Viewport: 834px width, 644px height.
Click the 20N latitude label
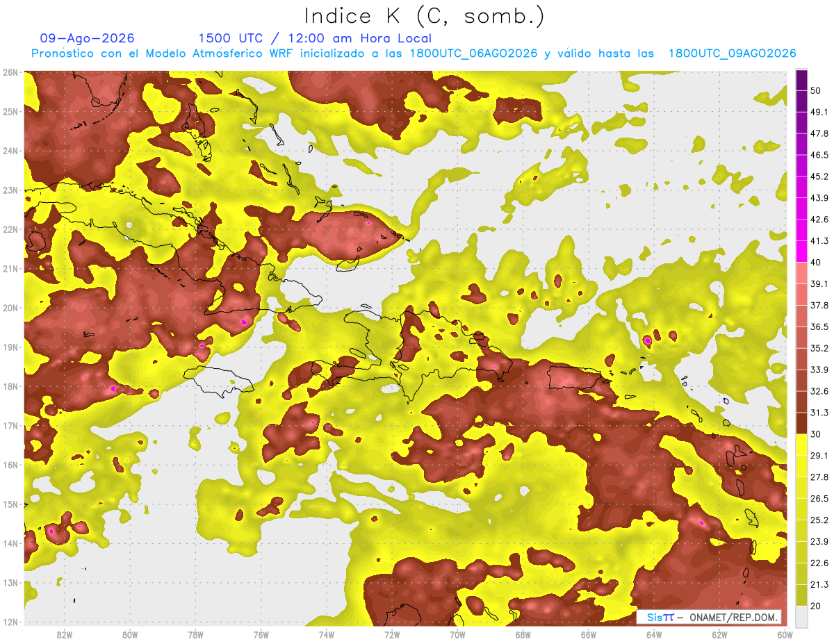tap(10, 308)
